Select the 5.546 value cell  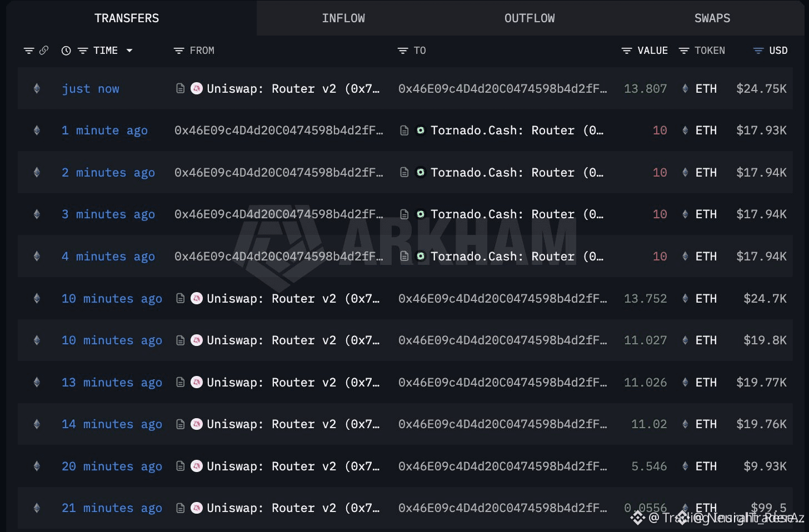[x=649, y=466]
